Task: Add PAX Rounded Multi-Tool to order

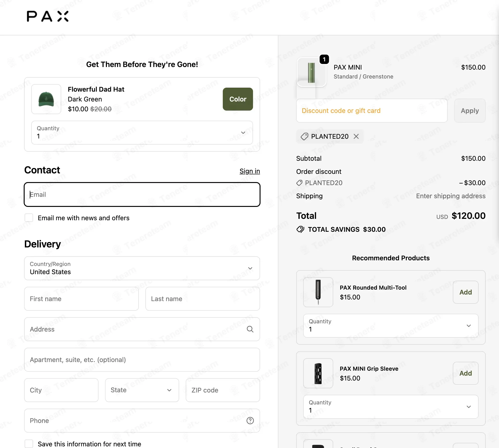Action: point(465,292)
